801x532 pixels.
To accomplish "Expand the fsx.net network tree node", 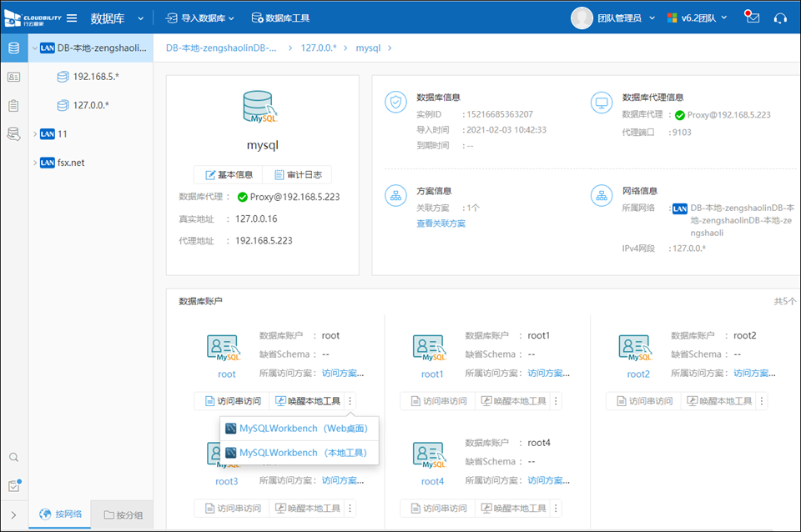I will (x=34, y=163).
